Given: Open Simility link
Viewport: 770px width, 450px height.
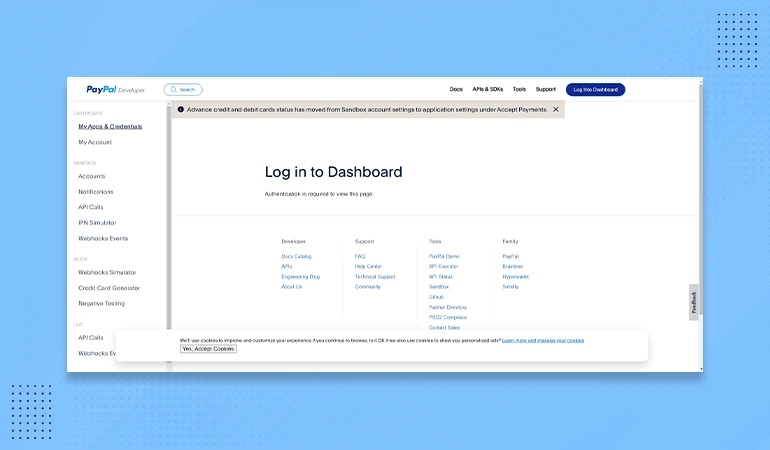Looking at the screenshot, I should point(511,287).
